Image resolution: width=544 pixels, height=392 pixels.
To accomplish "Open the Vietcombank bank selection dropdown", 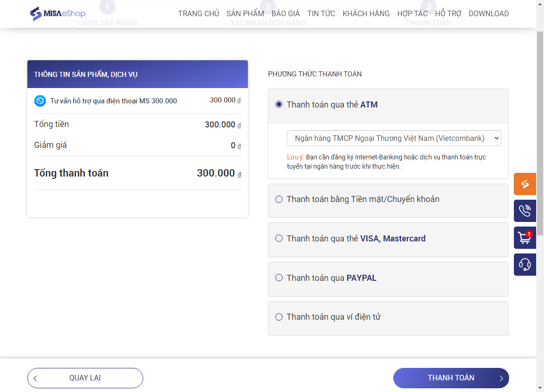I will pos(394,138).
